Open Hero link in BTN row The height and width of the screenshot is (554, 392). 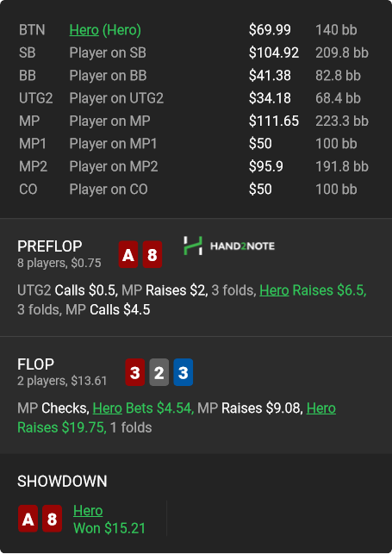(x=84, y=30)
